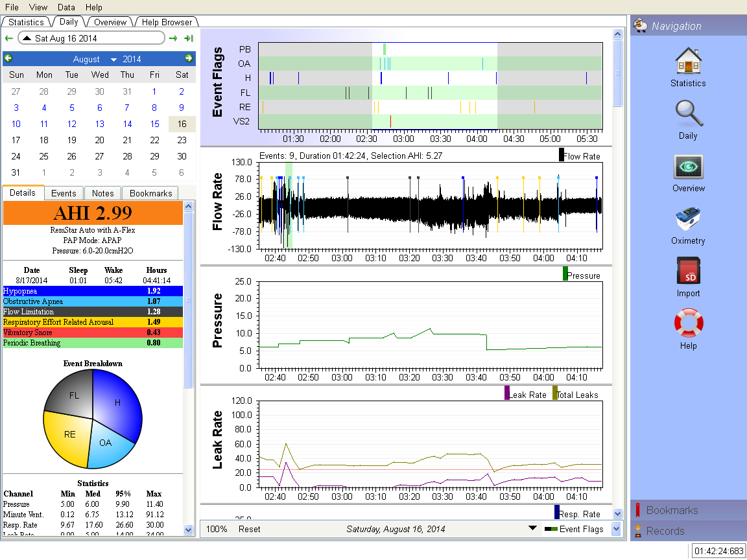Click the Flow Limitation row
Viewport: 747px width, 560px height.
pos(93,312)
